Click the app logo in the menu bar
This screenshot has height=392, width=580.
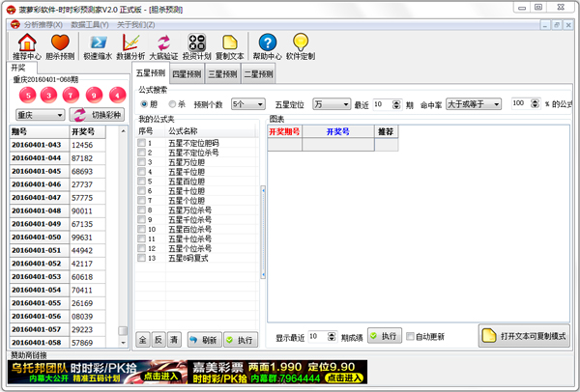(15, 25)
